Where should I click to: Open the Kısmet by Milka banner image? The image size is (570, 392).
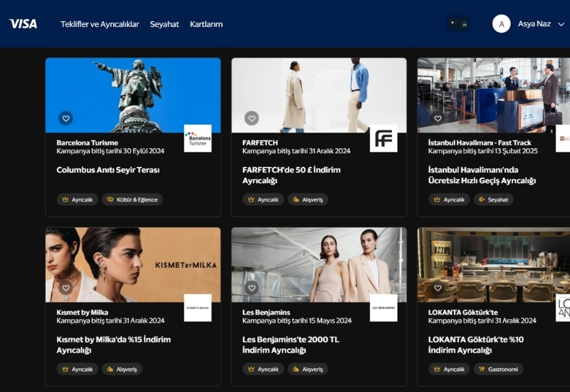(133, 264)
